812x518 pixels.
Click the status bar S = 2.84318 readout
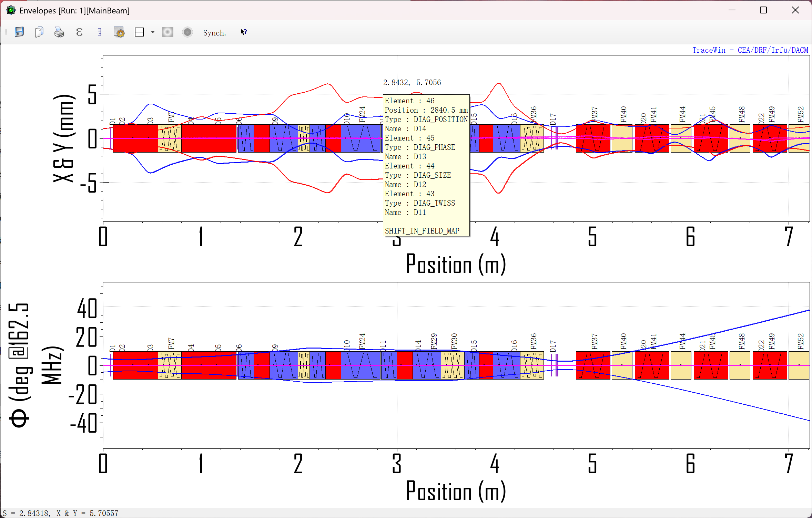pos(60,513)
